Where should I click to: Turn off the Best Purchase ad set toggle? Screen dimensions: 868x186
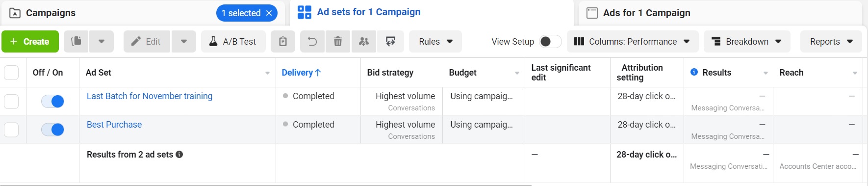click(x=52, y=130)
